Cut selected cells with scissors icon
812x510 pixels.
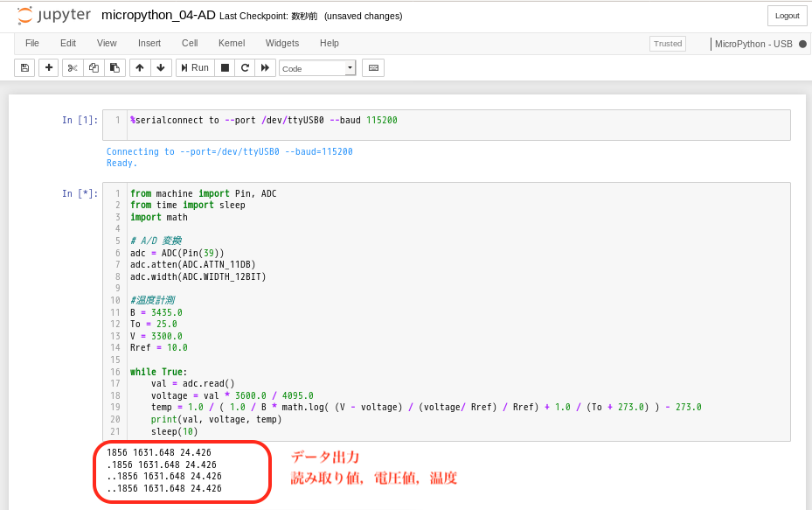coord(73,67)
